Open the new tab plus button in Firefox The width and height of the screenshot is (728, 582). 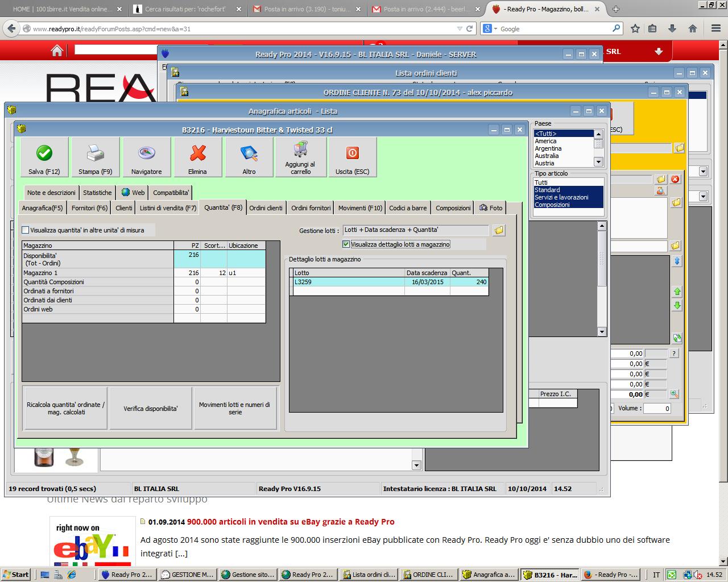click(x=616, y=9)
